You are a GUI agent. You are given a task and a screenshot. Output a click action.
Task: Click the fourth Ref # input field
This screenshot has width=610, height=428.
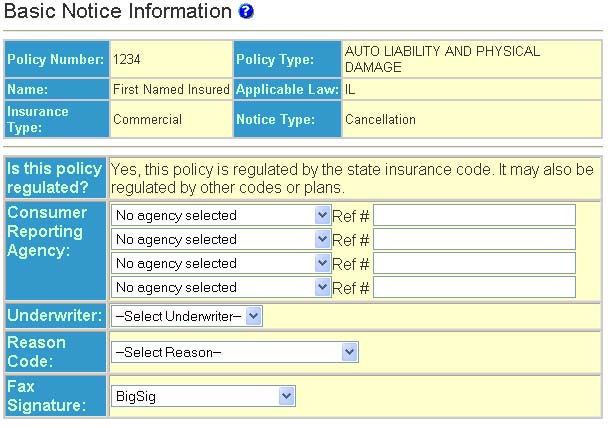coord(474,287)
